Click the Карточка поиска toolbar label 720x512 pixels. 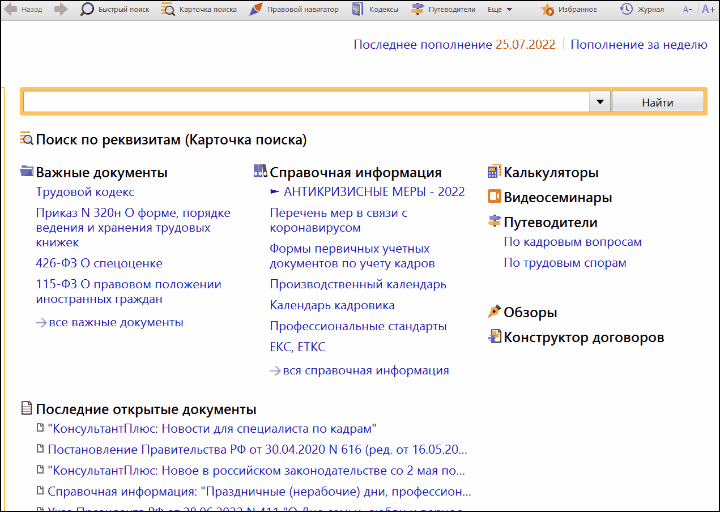point(208,9)
